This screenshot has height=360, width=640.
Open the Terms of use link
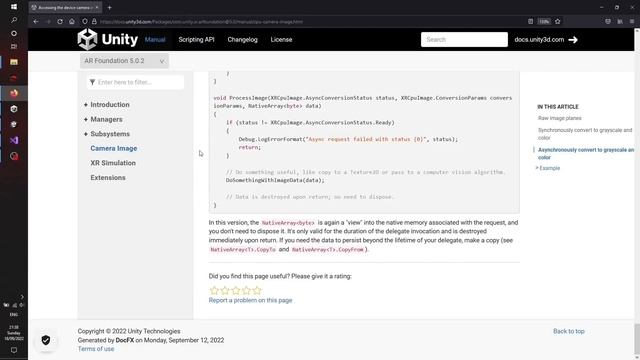click(96, 349)
